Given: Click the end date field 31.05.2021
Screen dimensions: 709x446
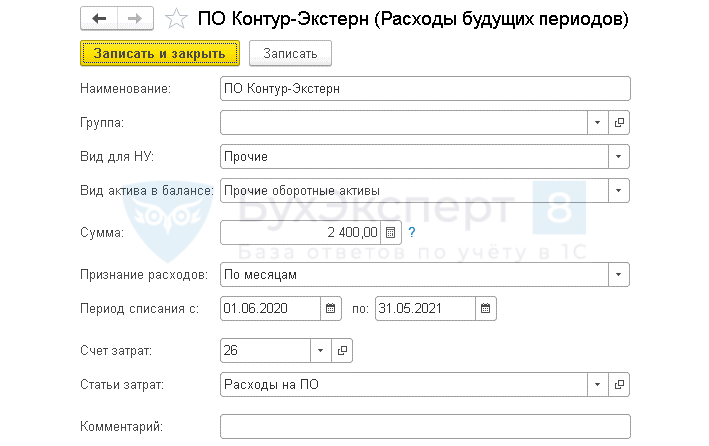Looking at the screenshot, I should point(425,308).
